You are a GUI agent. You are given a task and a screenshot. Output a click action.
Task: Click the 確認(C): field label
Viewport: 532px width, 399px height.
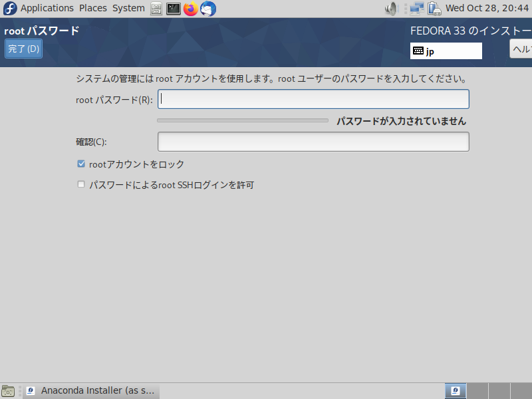click(x=91, y=142)
